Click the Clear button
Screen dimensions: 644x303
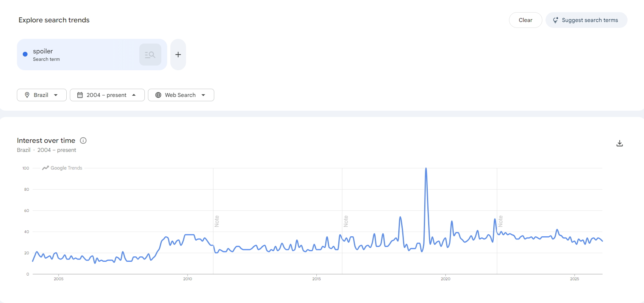click(x=525, y=20)
